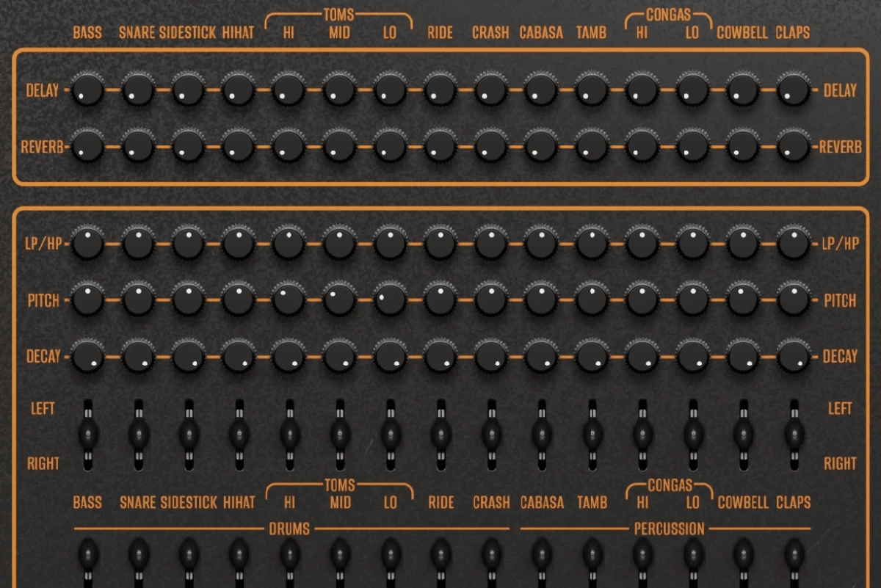Image resolution: width=881 pixels, height=588 pixels.
Task: Click the Hihat LP/HP filter knob
Action: pos(239,243)
